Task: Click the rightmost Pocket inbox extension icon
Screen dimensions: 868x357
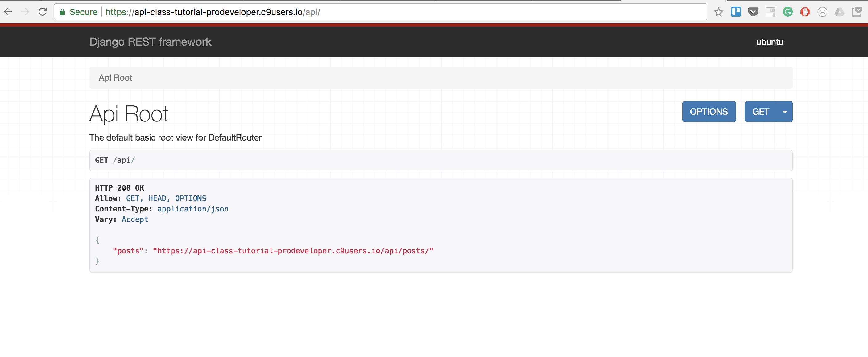Action: [x=857, y=12]
